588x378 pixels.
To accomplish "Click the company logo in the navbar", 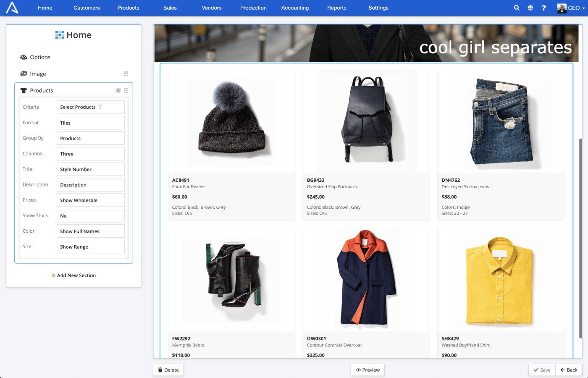I will click(x=12, y=8).
